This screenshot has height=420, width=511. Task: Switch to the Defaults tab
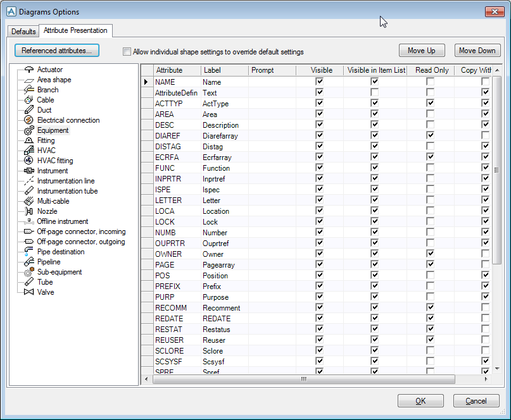click(x=23, y=31)
